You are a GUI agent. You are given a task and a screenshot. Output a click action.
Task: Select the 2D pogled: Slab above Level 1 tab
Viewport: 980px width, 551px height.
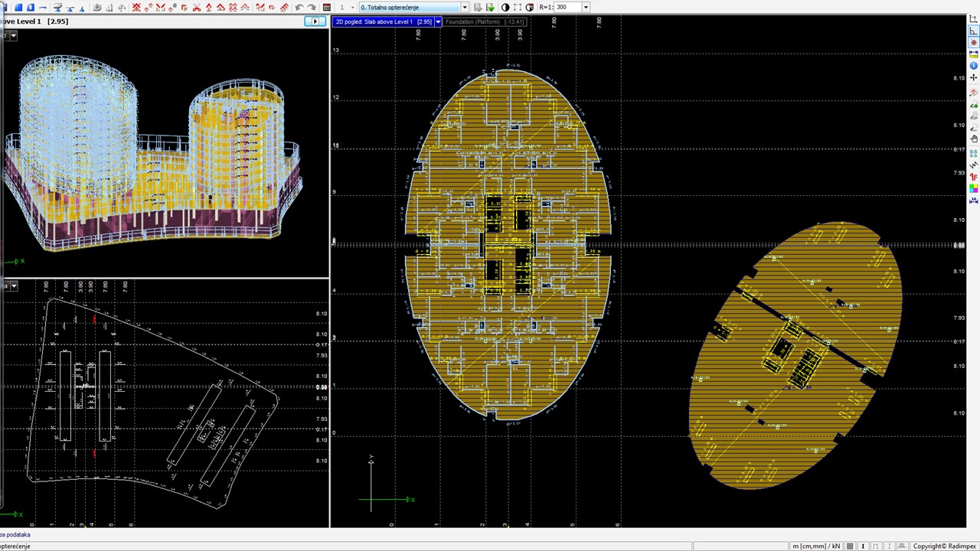384,22
